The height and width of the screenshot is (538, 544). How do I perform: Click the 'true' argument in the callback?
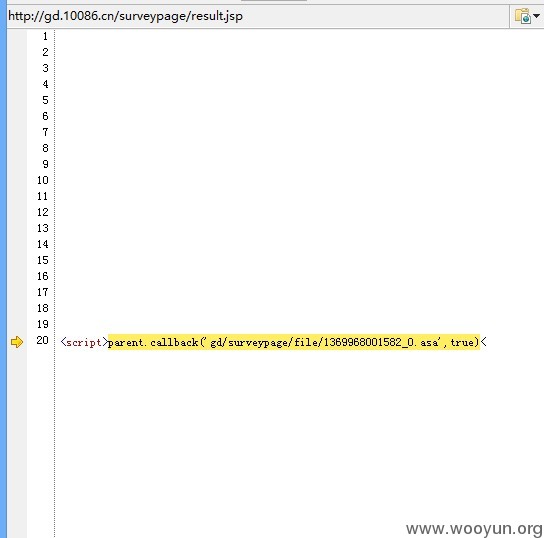(462, 342)
